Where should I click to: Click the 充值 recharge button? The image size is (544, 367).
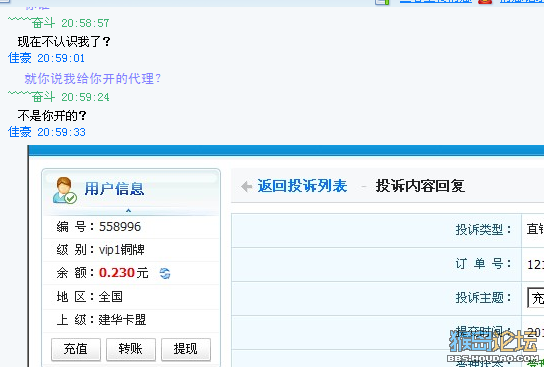coord(76,349)
